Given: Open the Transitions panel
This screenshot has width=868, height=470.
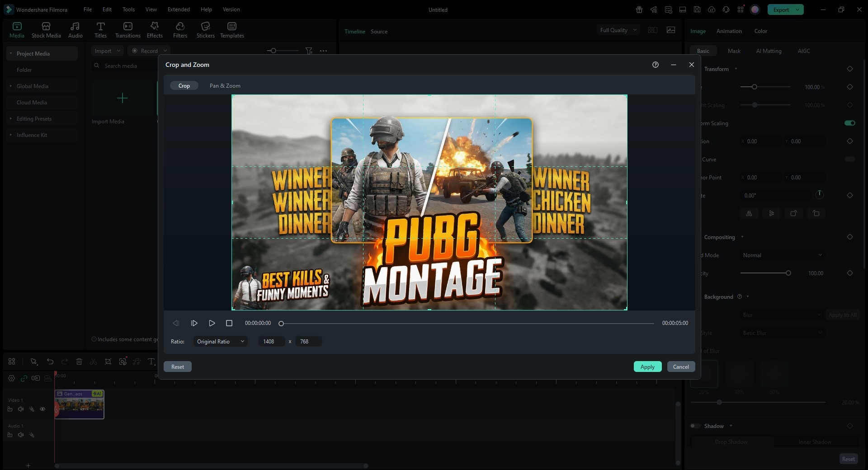Looking at the screenshot, I should (127, 30).
